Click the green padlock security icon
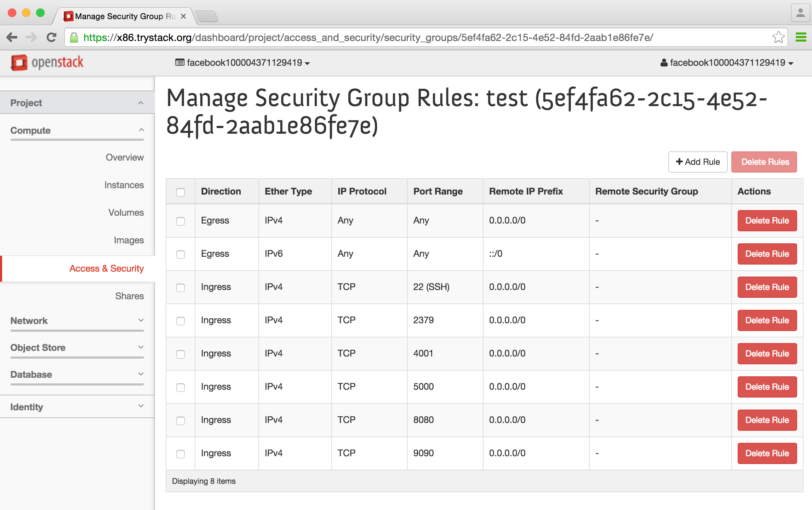The image size is (812, 510). click(x=74, y=37)
